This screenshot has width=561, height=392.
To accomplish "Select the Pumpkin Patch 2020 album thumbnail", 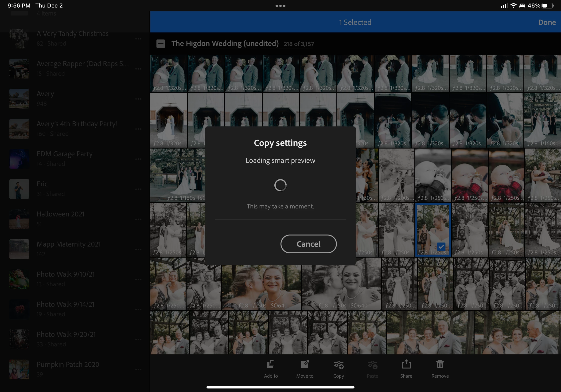I will (19, 369).
